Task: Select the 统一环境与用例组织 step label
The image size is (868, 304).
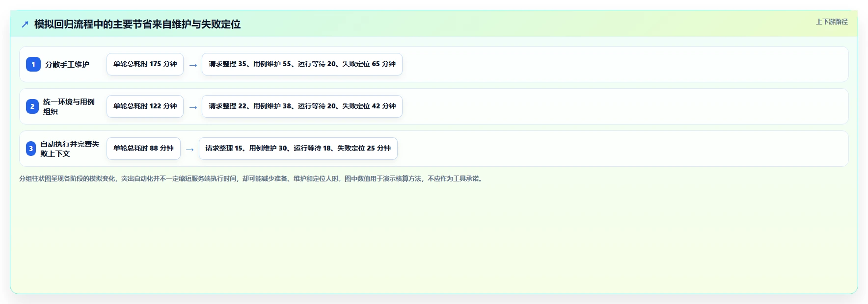Action: click(69, 106)
